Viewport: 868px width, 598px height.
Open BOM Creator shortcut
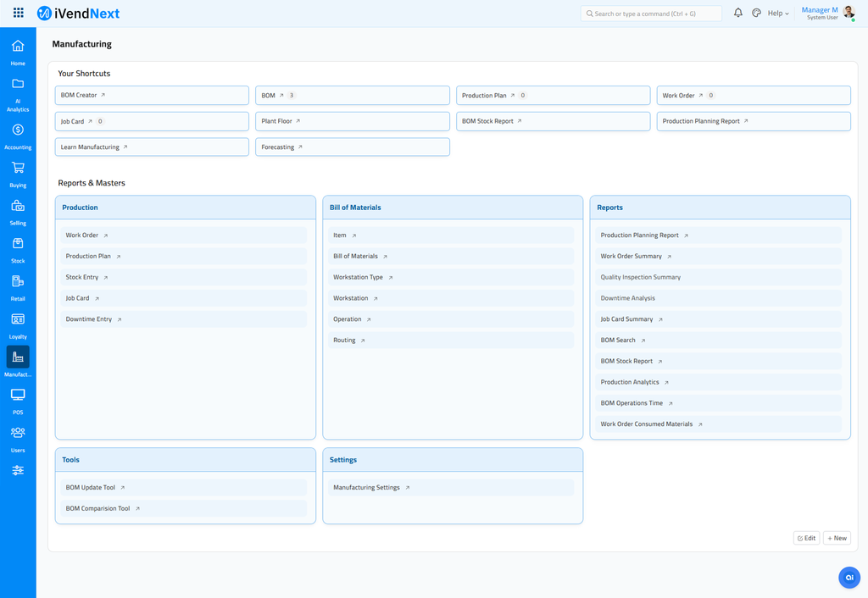(x=152, y=95)
